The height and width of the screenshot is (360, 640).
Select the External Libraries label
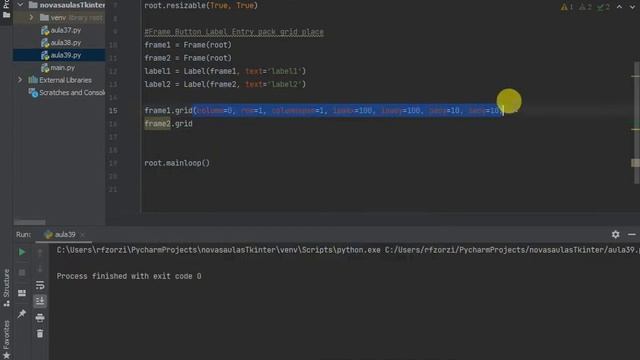tap(65, 80)
